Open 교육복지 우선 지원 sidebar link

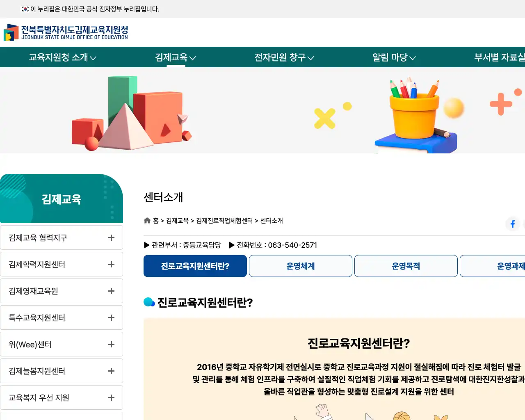[x=39, y=398]
